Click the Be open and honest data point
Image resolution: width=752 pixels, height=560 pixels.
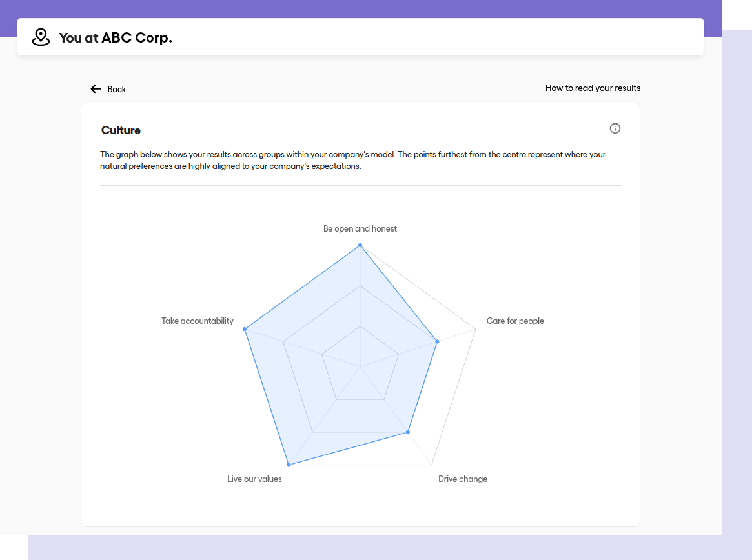point(360,246)
